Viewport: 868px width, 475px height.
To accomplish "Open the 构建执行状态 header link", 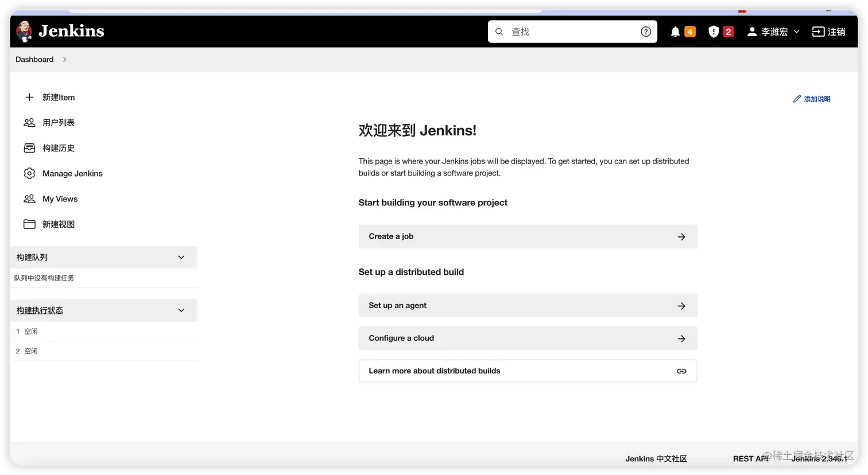I will point(40,310).
